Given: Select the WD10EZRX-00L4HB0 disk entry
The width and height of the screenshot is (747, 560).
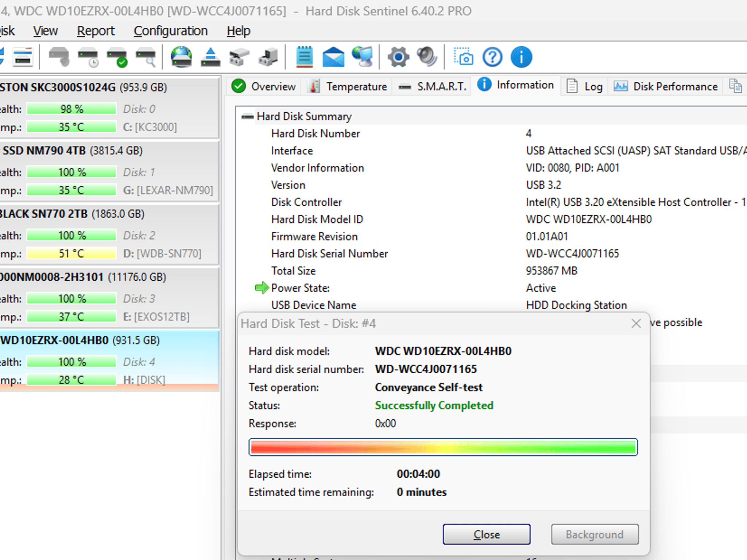Looking at the screenshot, I should coord(109,361).
